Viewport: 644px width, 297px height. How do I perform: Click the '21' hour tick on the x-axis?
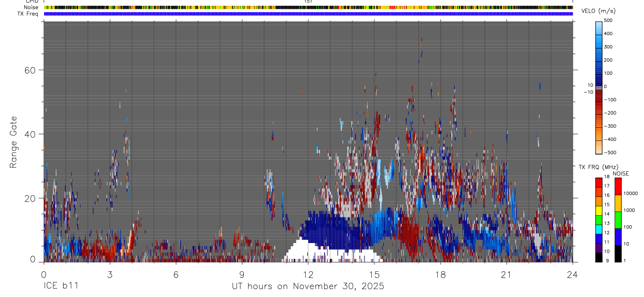(x=507, y=274)
